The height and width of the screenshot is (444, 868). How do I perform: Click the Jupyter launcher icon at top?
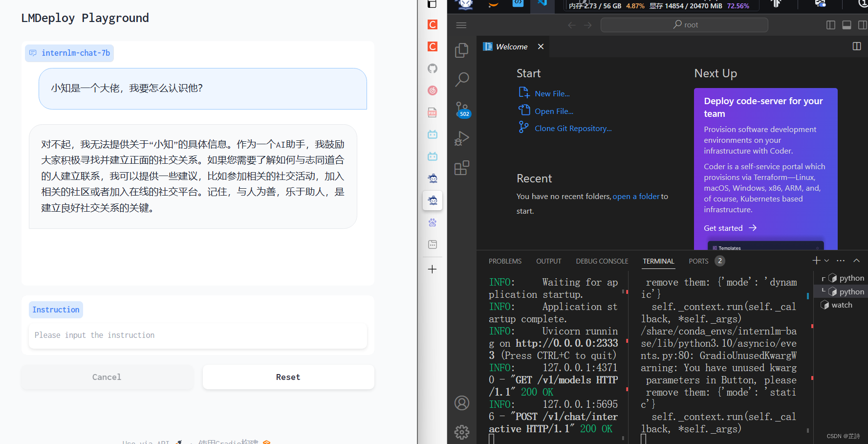(x=494, y=3)
